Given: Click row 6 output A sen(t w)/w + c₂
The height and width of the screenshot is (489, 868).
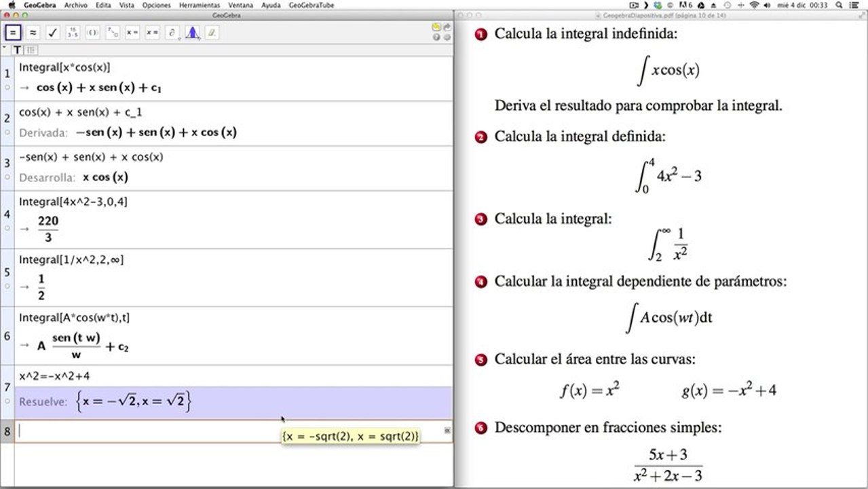Looking at the screenshot, I should (x=83, y=345).
